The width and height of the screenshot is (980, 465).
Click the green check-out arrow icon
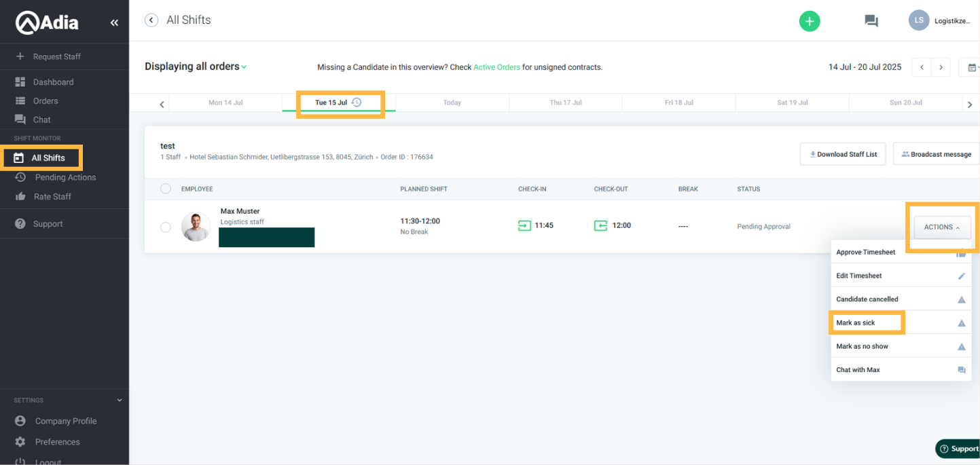[600, 225]
